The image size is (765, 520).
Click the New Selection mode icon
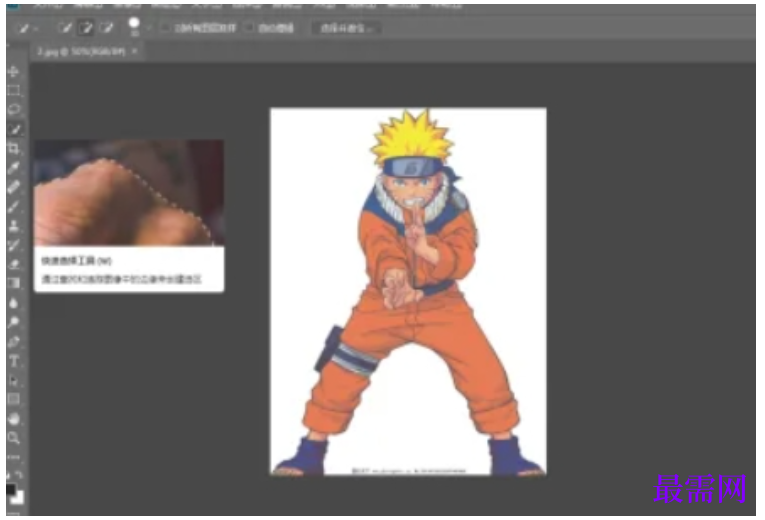point(64,28)
